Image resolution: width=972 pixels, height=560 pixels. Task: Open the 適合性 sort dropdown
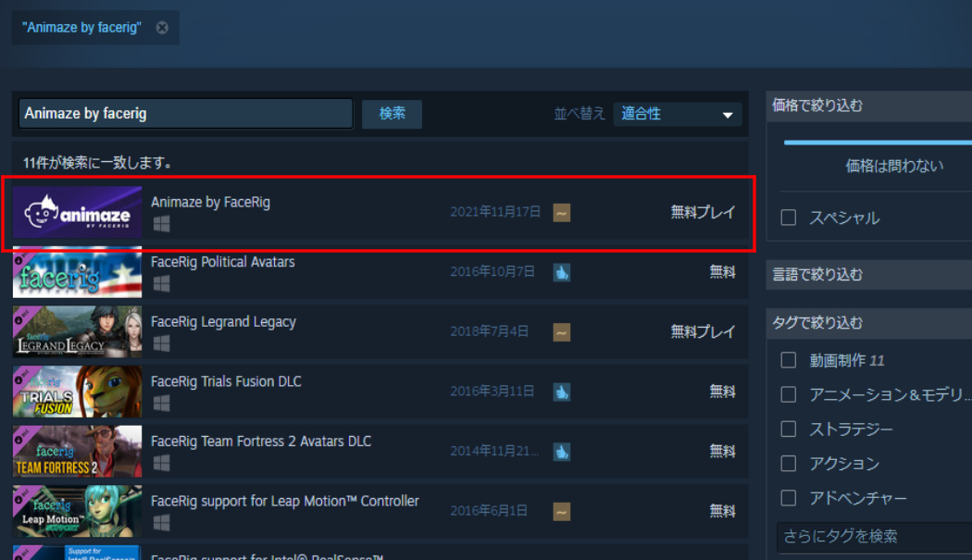pos(677,114)
